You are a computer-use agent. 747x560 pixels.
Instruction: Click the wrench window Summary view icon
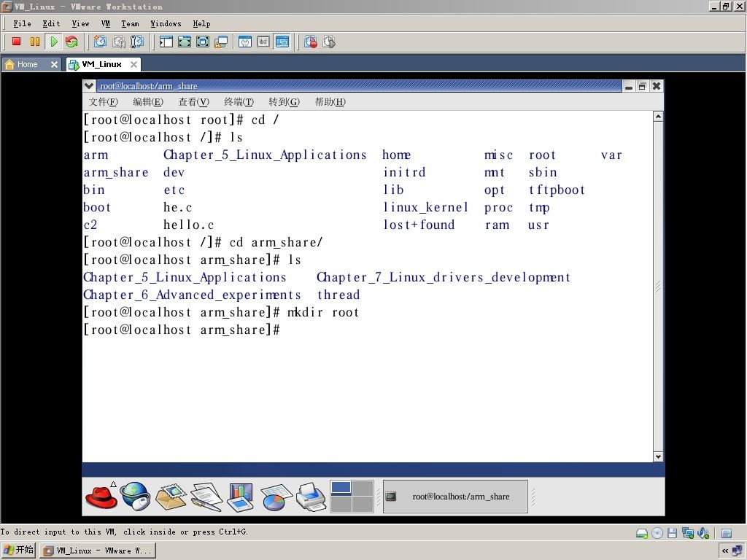pyautogui.click(x=245, y=42)
